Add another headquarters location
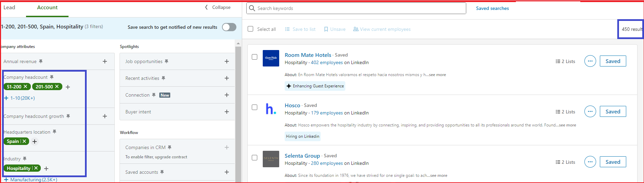This screenshot has width=644, height=183. [x=35, y=142]
